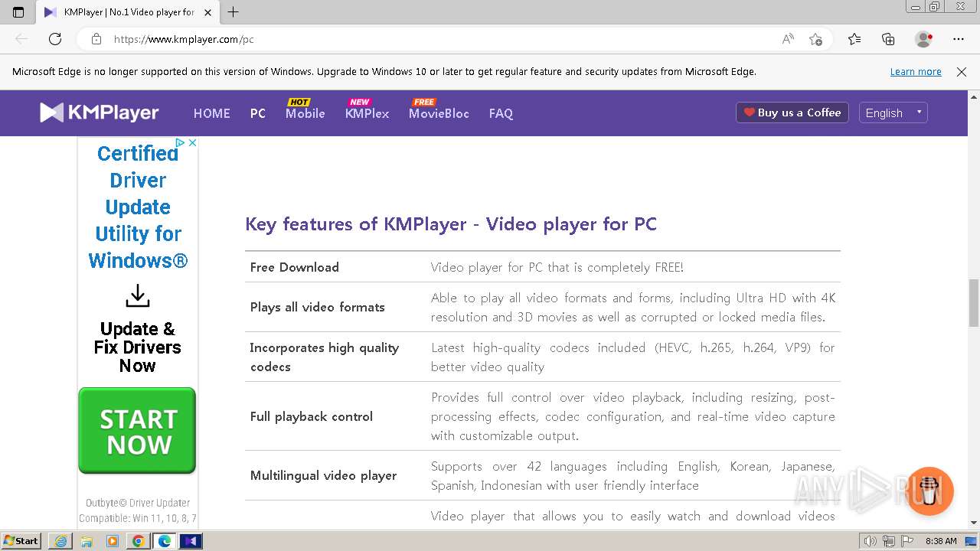Go back to previous page
The height and width of the screenshot is (551, 980).
tap(21, 39)
